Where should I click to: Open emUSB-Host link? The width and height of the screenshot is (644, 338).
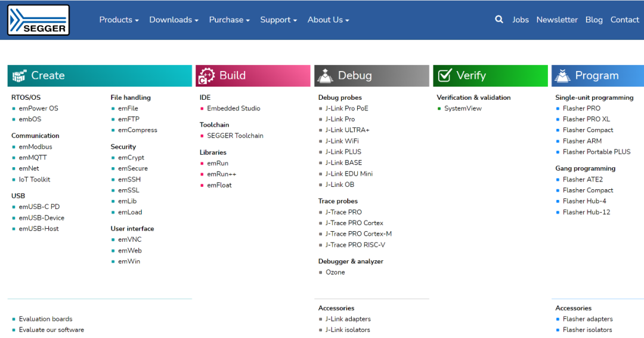click(x=39, y=229)
